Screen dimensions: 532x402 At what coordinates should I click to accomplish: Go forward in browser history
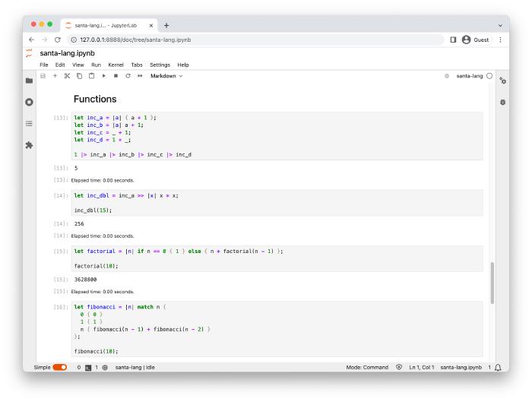44,40
